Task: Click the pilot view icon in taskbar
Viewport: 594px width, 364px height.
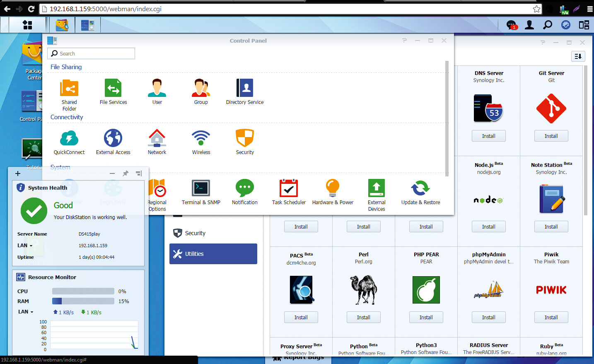Action: 566,25
